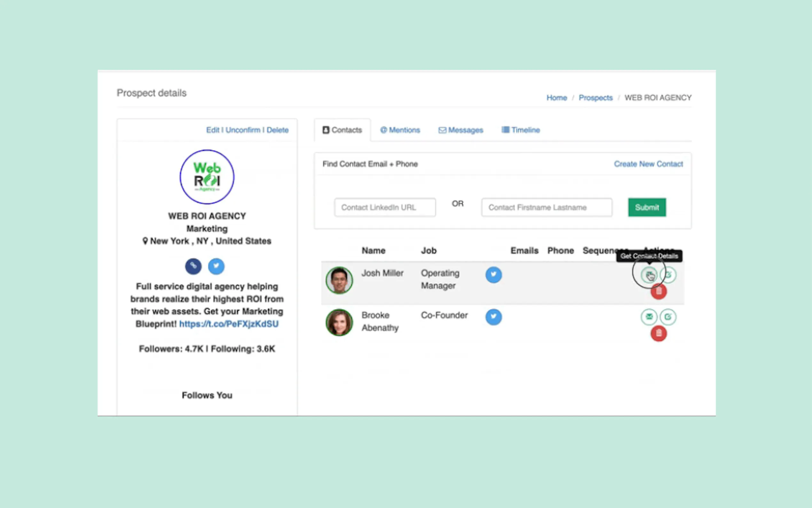Focus the Contact LinkedIn URL field
This screenshot has width=812, height=508.
tap(385, 207)
